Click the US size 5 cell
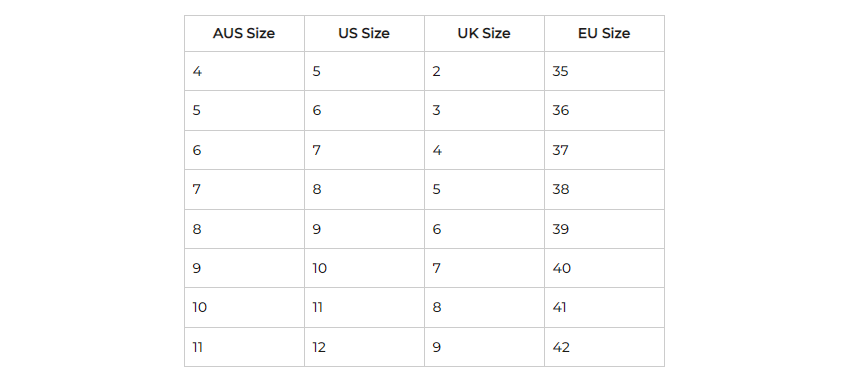The width and height of the screenshot is (850, 383). tap(364, 71)
